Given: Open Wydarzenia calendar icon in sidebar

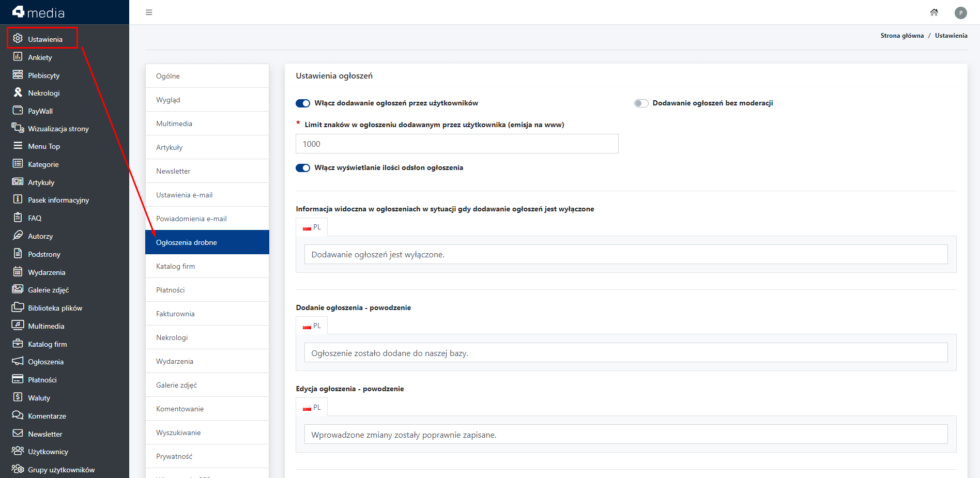Looking at the screenshot, I should pyautogui.click(x=18, y=272).
